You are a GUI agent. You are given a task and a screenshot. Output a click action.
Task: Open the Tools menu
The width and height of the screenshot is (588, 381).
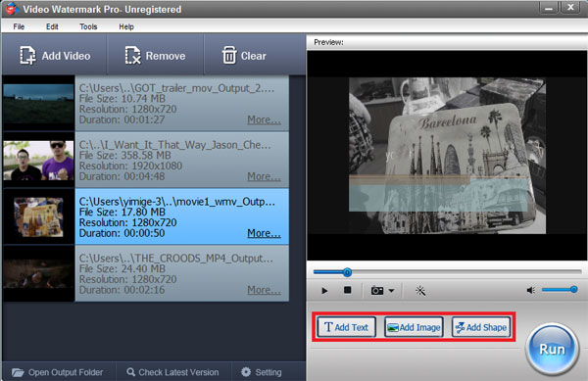88,26
